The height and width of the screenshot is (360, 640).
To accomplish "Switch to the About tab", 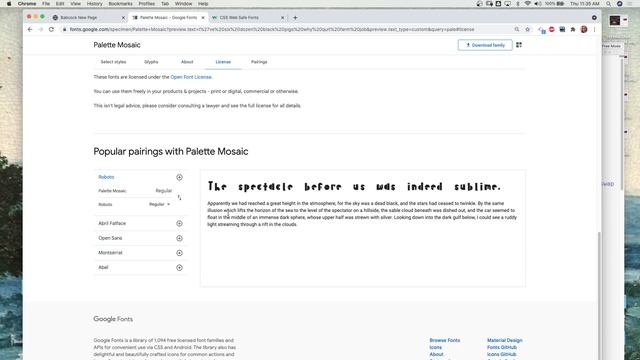I will pos(187,62).
